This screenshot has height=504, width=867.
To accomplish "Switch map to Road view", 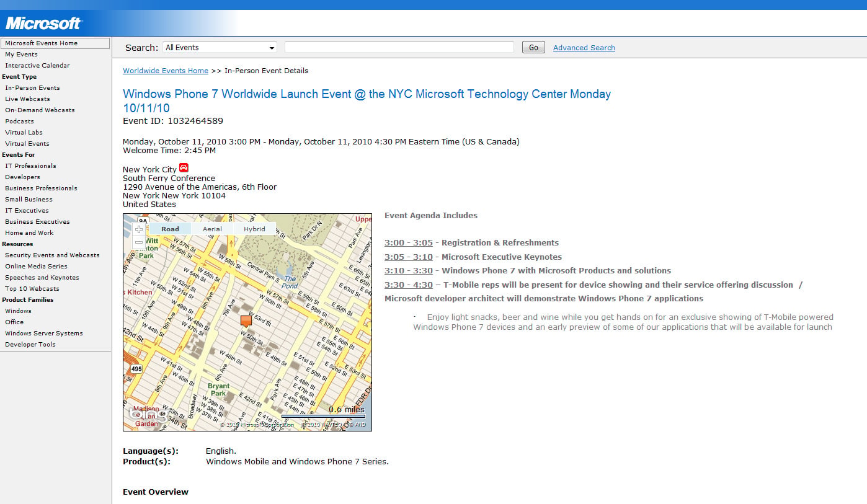I will [170, 229].
